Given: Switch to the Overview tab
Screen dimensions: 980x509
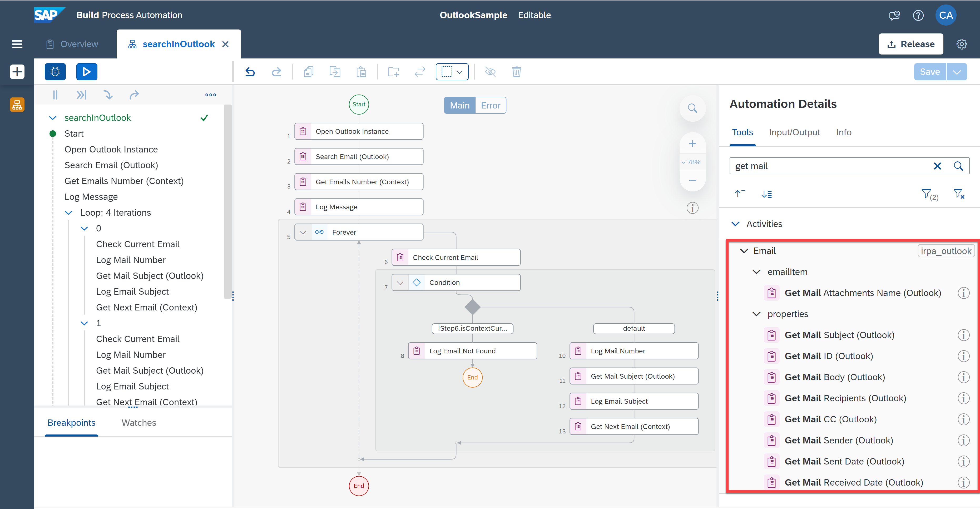Looking at the screenshot, I should tap(72, 44).
